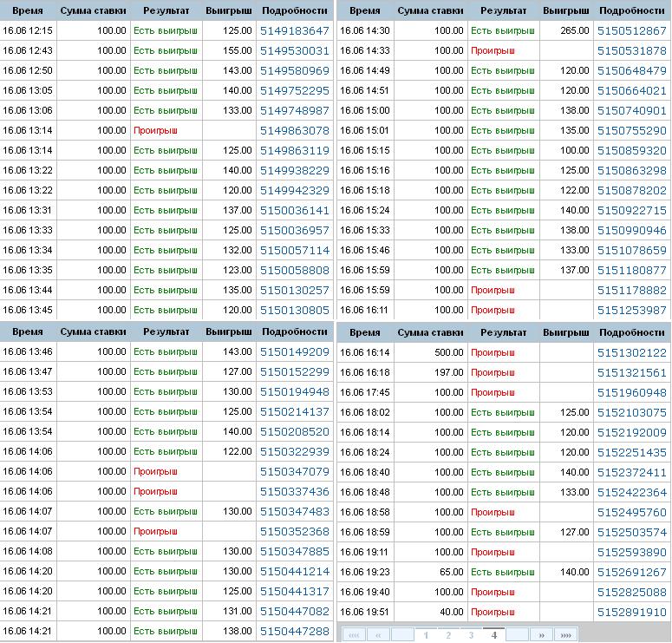Open 65.00 stake bet details 5152691267

coord(632,572)
